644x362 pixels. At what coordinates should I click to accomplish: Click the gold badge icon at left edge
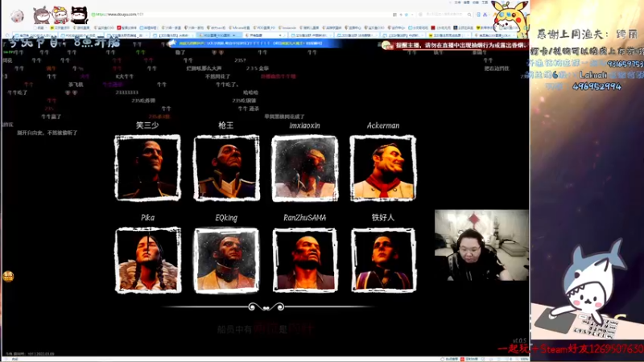8,276
